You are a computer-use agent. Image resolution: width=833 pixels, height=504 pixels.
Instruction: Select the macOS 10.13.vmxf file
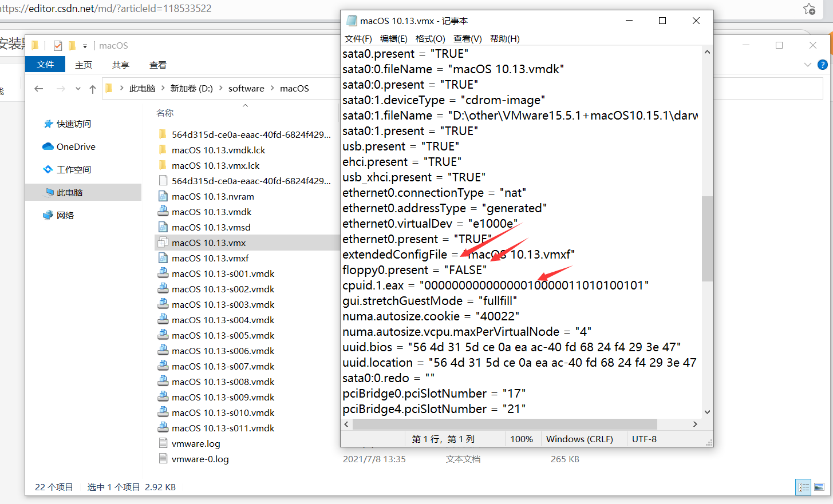point(210,258)
